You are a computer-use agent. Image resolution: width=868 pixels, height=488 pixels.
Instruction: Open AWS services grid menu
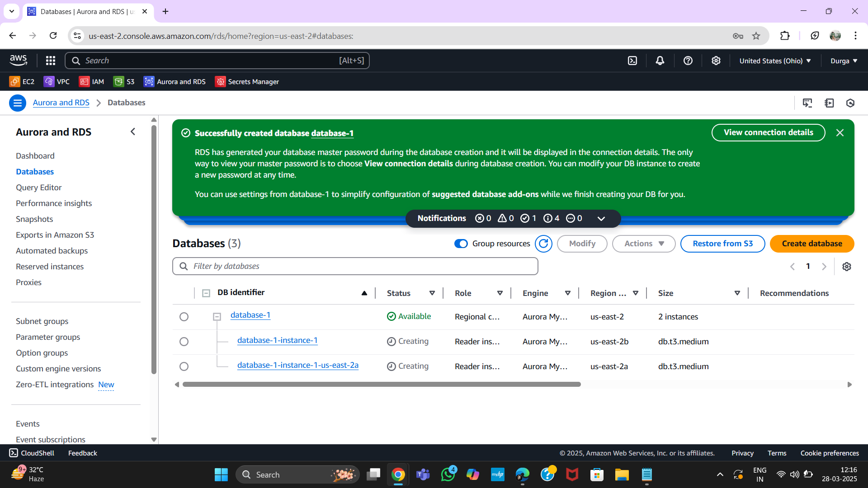[x=51, y=61]
